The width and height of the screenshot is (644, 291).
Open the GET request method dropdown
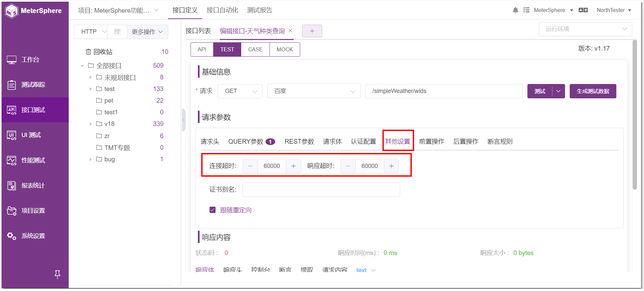point(240,91)
